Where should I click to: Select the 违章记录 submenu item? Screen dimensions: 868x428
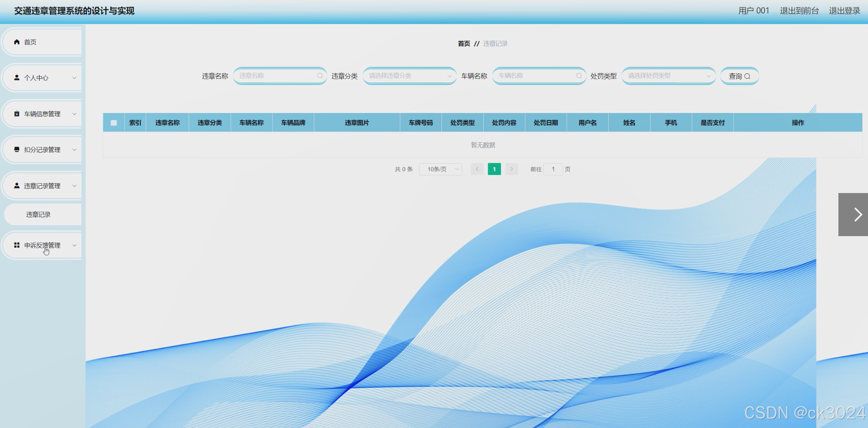(38, 215)
